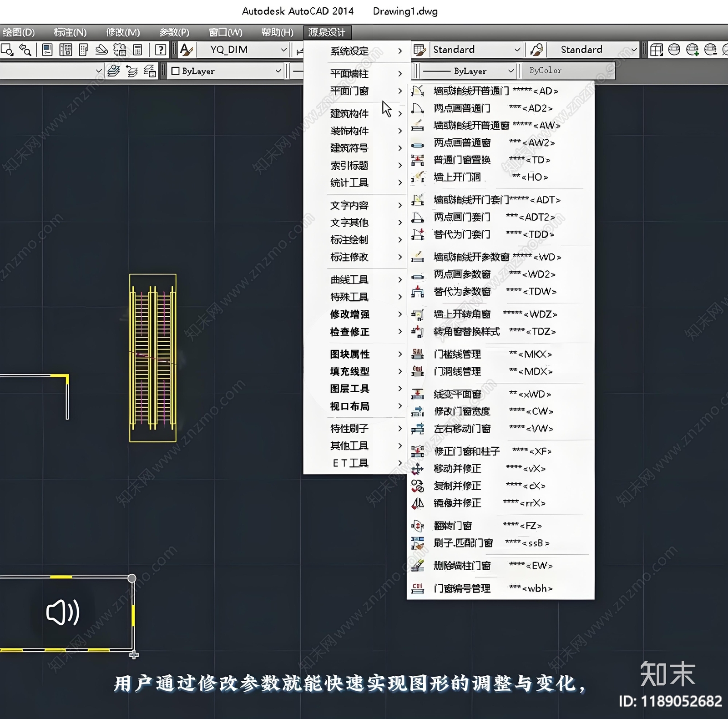Select 修改门窗宽度 <CW> command

(500, 411)
